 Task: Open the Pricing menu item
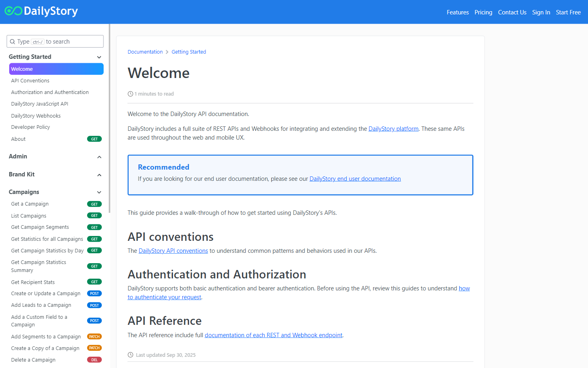[x=483, y=12]
